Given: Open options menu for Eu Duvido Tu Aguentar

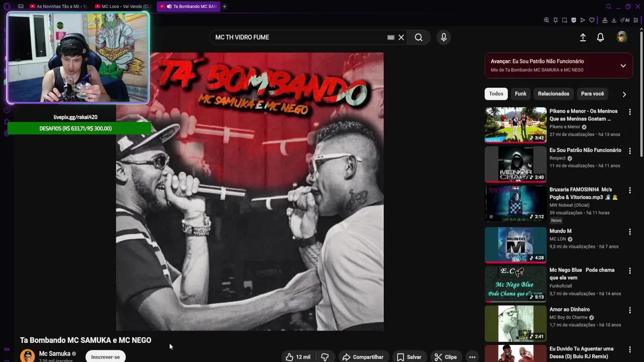Looking at the screenshot, I should pos(629,349).
